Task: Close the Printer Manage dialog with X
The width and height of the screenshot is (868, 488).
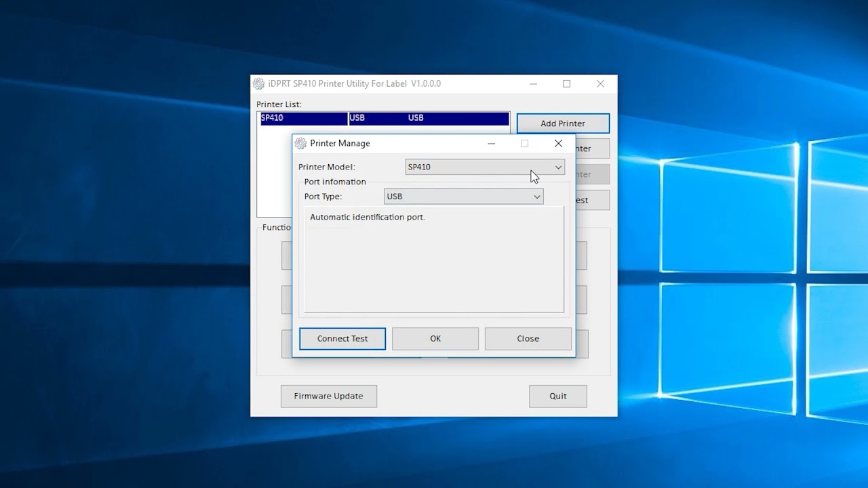Action: point(558,144)
